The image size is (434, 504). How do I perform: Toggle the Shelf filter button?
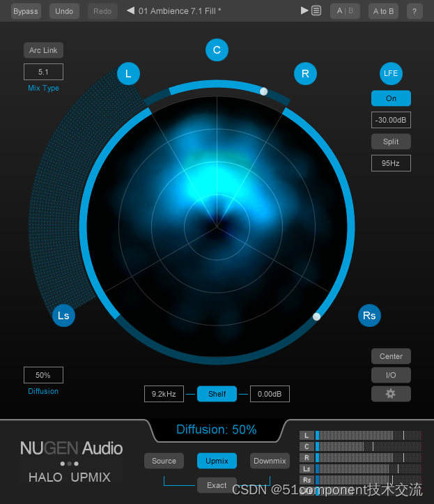[217, 394]
